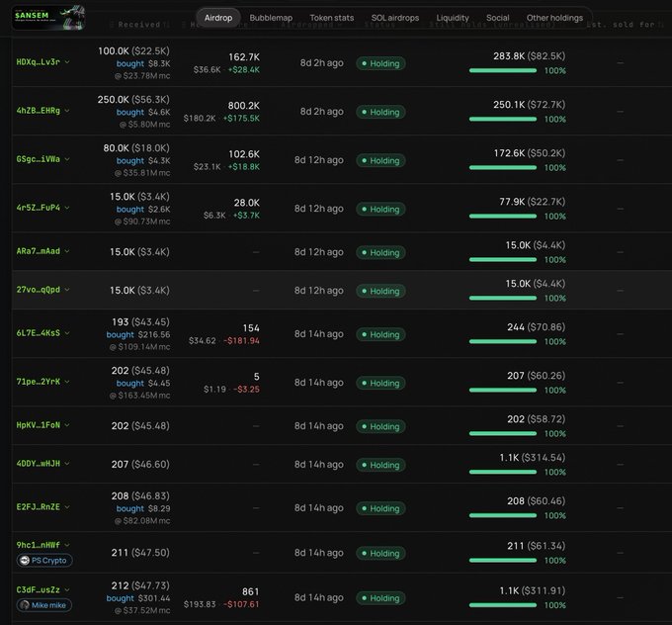Click Holding status for HDXq…Lv3r

[x=380, y=63]
